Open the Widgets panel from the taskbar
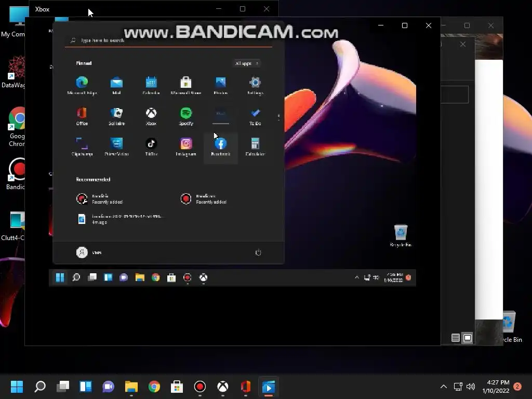Viewport: 532px width, 399px height. [86, 387]
